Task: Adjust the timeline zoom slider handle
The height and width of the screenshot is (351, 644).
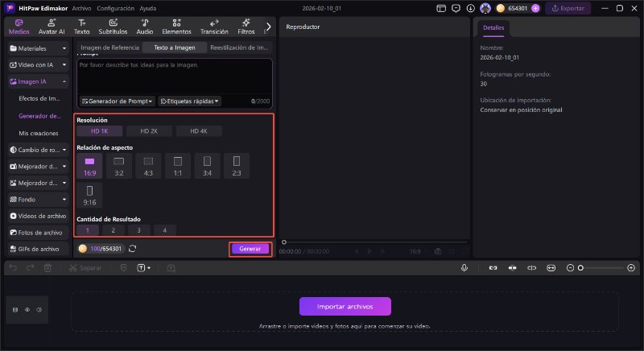Action: point(580,268)
